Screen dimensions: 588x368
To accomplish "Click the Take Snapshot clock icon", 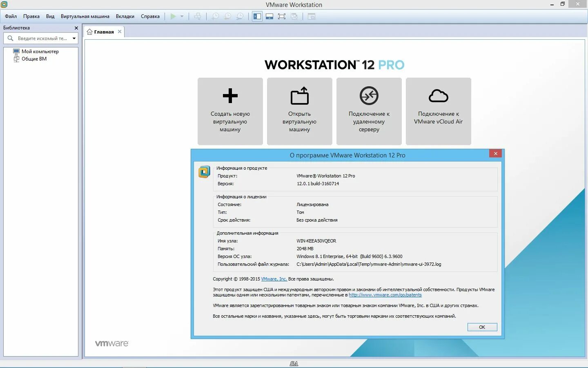I will pyautogui.click(x=215, y=16).
